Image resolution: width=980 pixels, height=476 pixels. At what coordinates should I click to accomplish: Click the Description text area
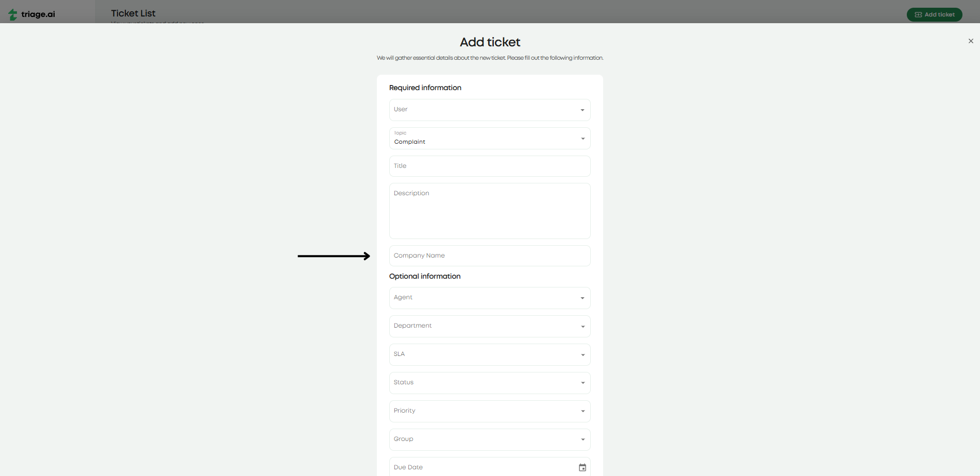(x=489, y=211)
